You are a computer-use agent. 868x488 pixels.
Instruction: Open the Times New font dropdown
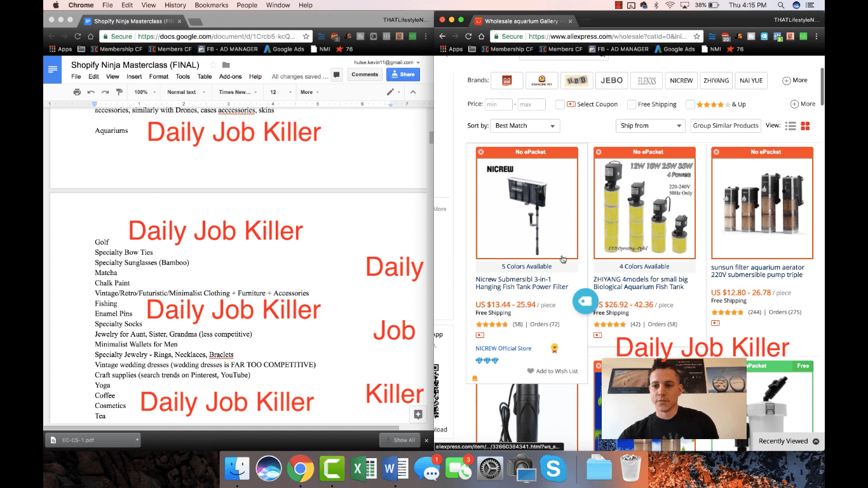pos(238,92)
